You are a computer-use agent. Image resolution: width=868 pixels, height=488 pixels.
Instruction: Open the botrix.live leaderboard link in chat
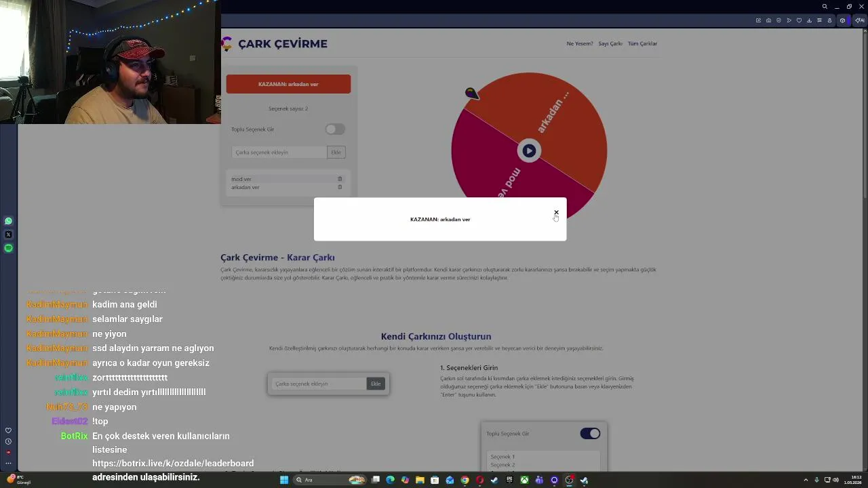173,464
